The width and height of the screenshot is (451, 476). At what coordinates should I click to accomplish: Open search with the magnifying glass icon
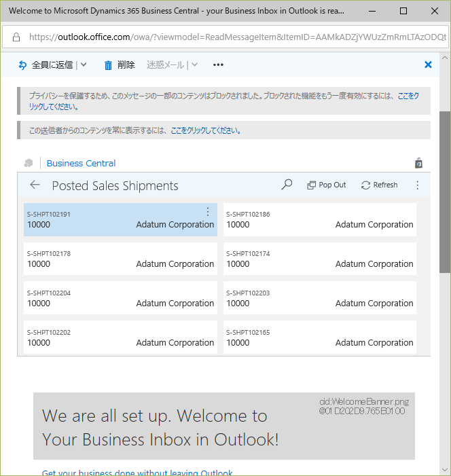287,185
